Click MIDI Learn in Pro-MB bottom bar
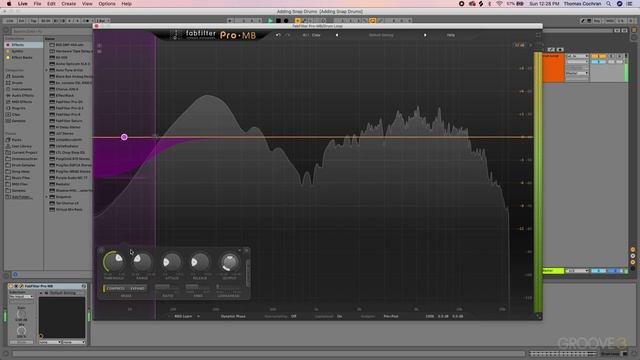Viewport: 640px width, 360px height. coord(183,316)
